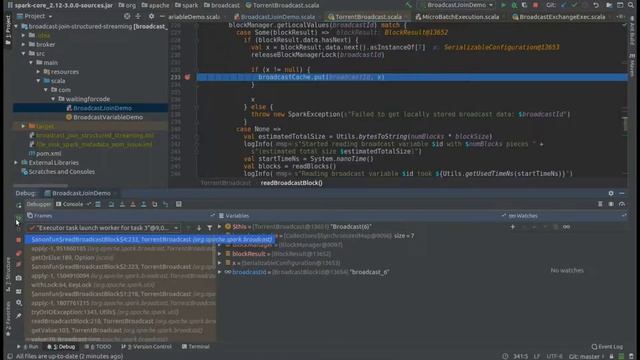The width and height of the screenshot is (640, 360).
Task: Toggle the breakpoint on line 233
Action: point(187,77)
